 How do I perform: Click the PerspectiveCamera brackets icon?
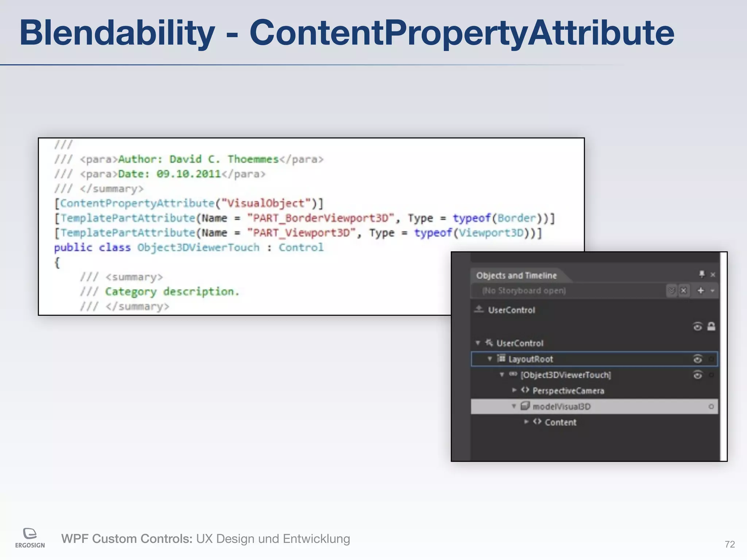[525, 390]
